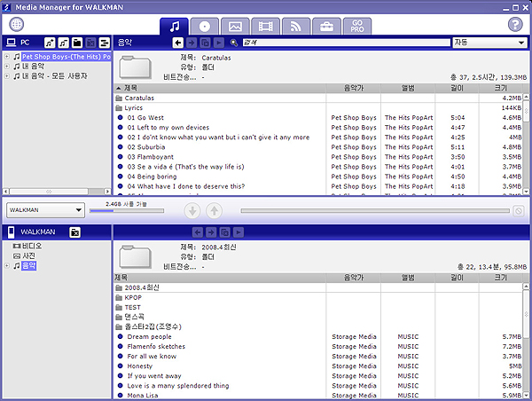Click the storage usage bar
This screenshot has height=401, width=532.
tap(127, 211)
